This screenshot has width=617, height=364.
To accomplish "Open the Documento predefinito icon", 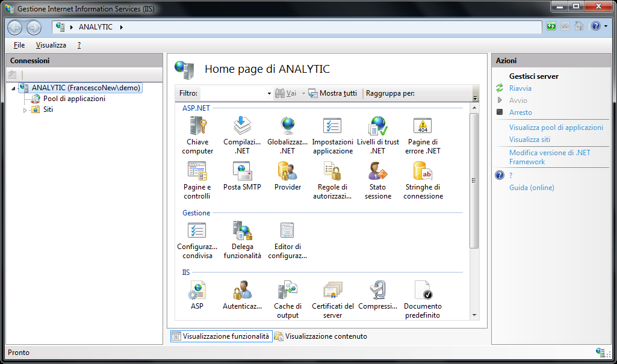I will [x=423, y=291].
